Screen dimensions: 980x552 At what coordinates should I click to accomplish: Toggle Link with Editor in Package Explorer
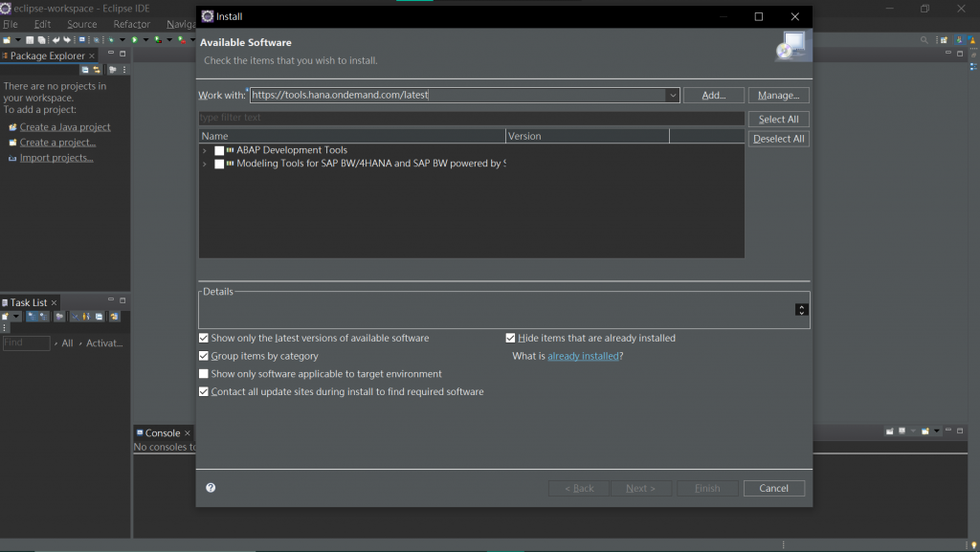click(97, 69)
